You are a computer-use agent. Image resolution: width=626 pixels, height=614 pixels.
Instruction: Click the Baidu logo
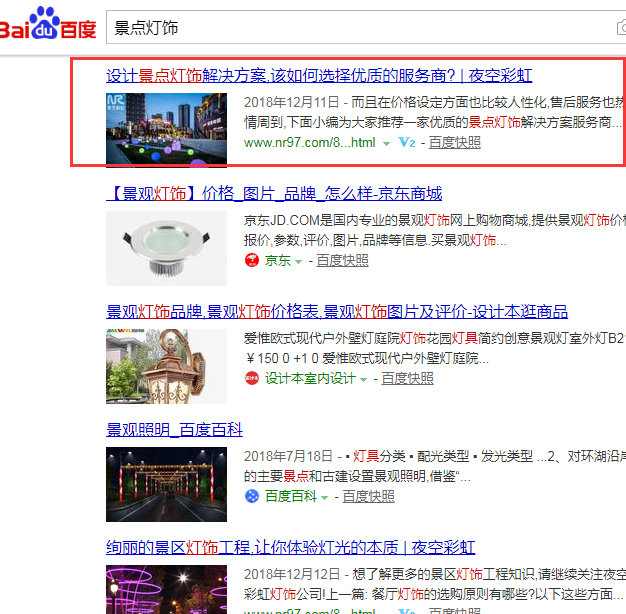[48, 24]
